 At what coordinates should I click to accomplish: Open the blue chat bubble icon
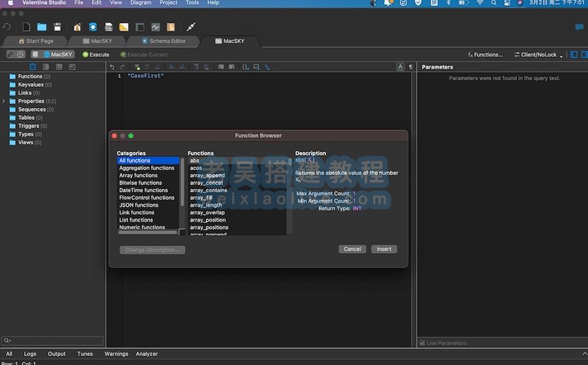coord(580,27)
